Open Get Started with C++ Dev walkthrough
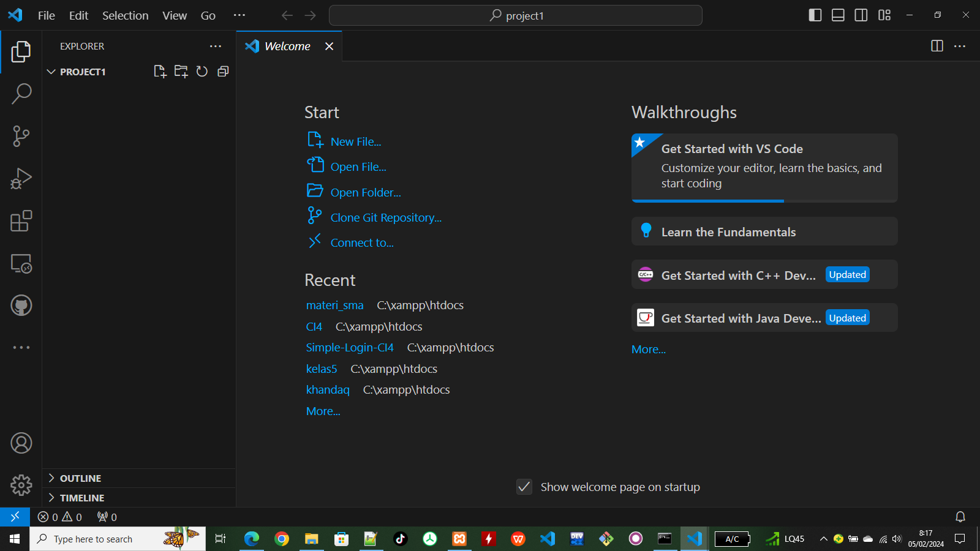Image resolution: width=980 pixels, height=551 pixels. (764, 274)
